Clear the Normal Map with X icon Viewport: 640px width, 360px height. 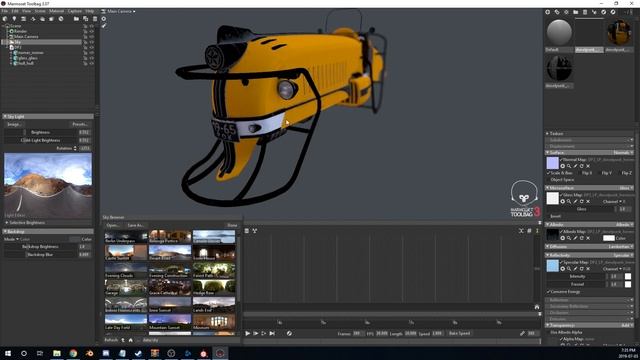(x=588, y=166)
